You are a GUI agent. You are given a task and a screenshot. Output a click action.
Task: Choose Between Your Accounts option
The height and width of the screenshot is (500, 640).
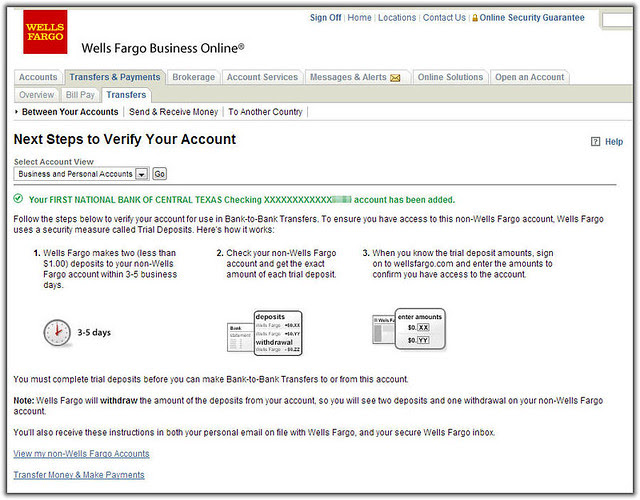coord(70,112)
